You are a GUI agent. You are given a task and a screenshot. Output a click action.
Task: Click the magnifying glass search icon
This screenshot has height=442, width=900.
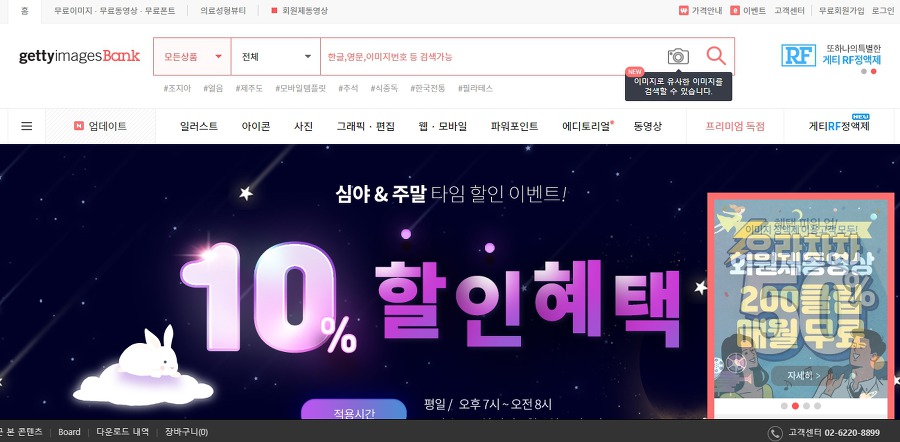click(x=716, y=56)
